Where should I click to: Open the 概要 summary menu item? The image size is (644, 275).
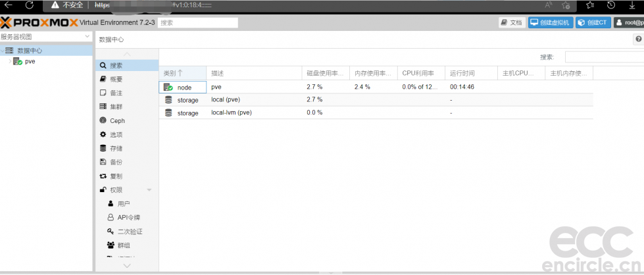click(x=127, y=80)
